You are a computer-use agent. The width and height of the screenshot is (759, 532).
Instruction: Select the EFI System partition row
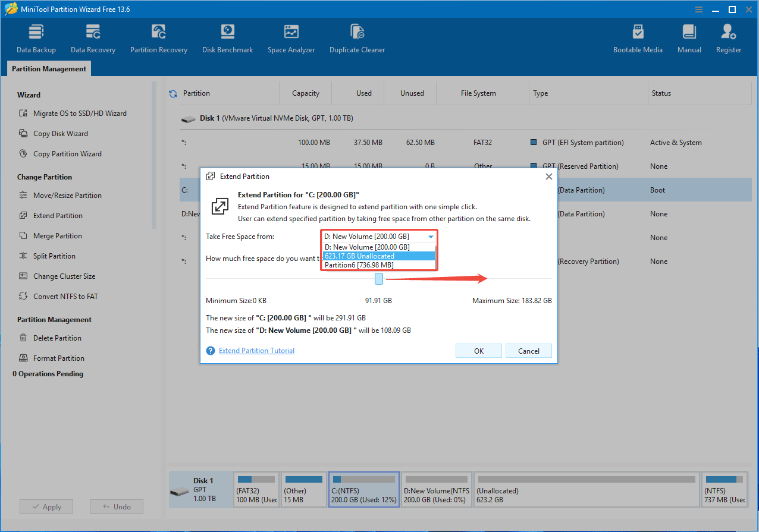pyautogui.click(x=465, y=143)
